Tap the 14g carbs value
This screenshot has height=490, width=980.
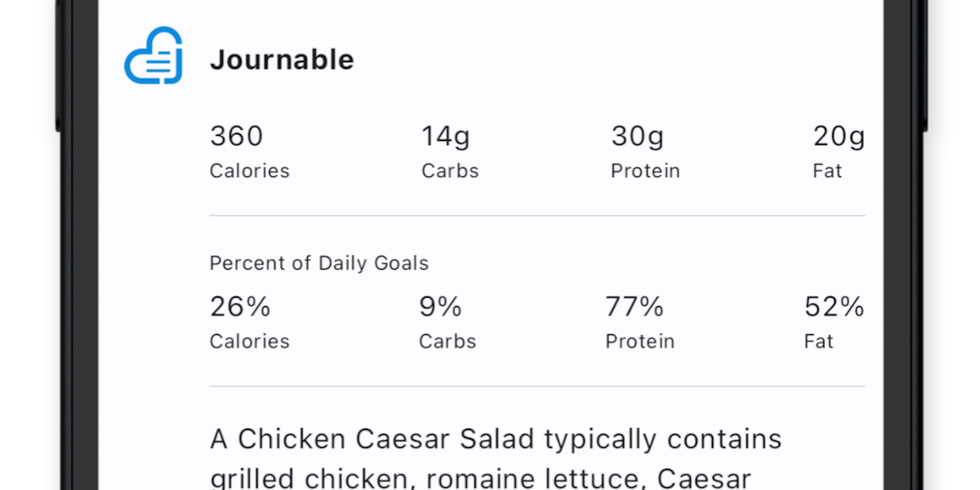(446, 137)
